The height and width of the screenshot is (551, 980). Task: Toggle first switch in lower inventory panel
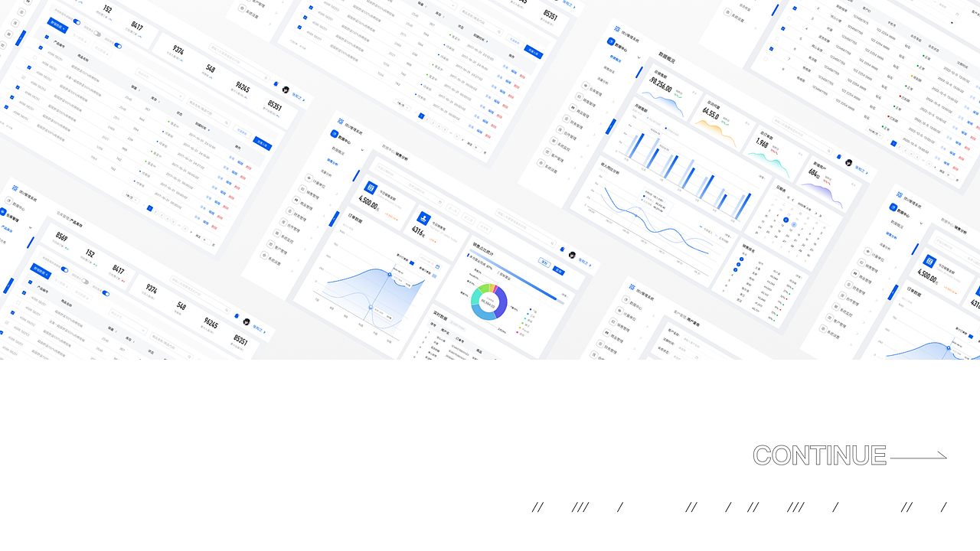64,269
